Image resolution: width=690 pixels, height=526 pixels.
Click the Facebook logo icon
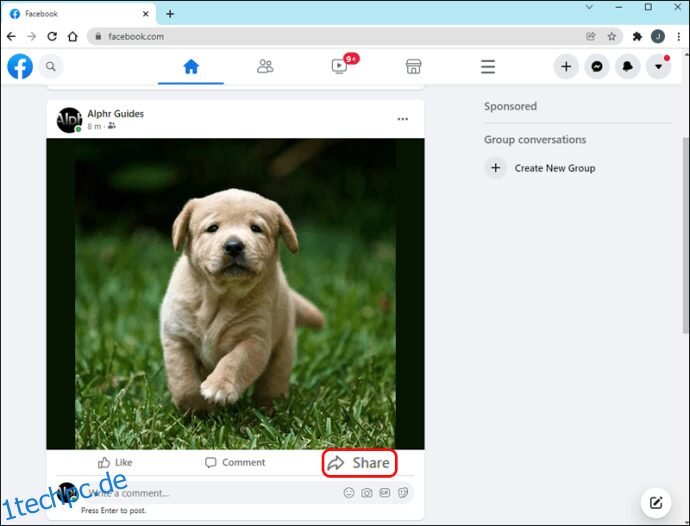point(20,66)
